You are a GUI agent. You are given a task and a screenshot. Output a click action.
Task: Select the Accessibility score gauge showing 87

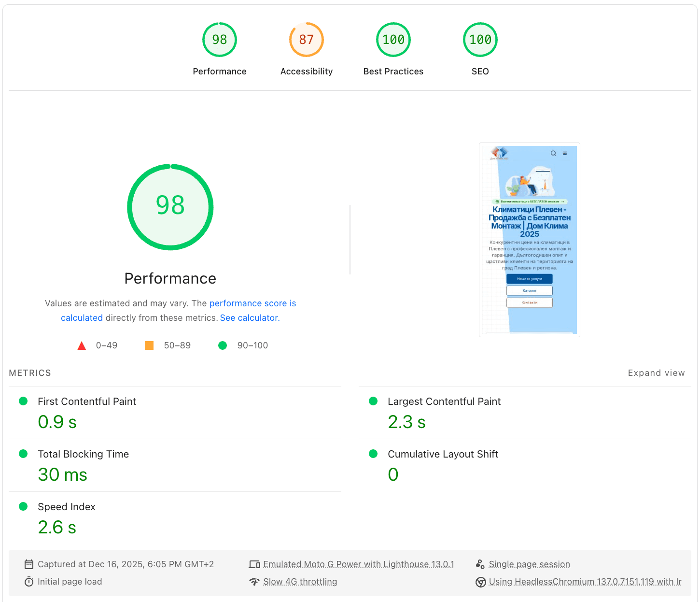pyautogui.click(x=306, y=40)
